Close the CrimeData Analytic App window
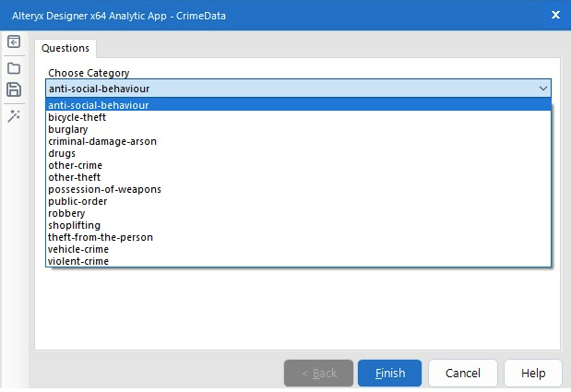The width and height of the screenshot is (571, 392). click(x=555, y=15)
